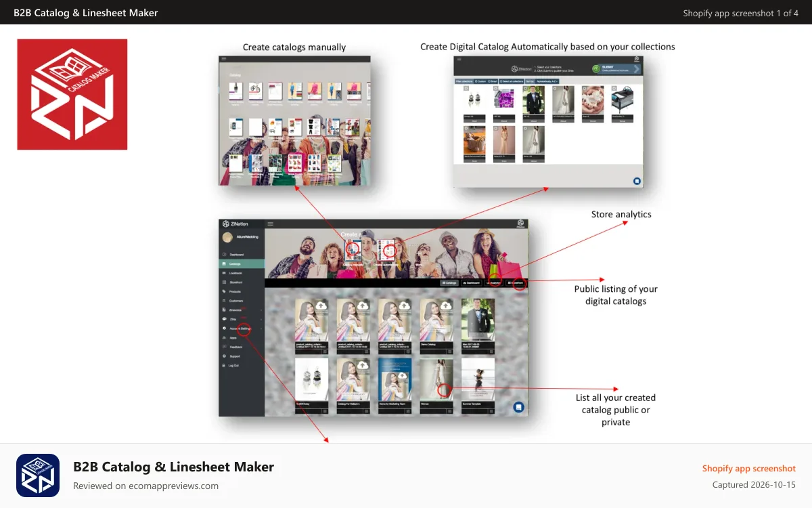Click the Log Out lock icon
The height and width of the screenshot is (508, 812).
pyautogui.click(x=223, y=366)
